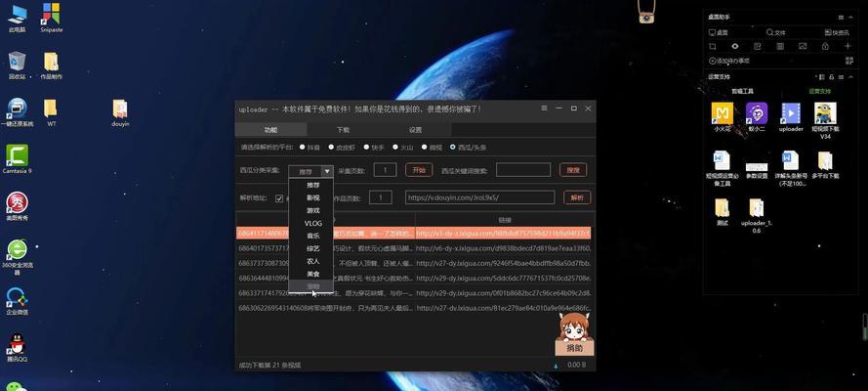Open the douyin desktop folder
868x391 pixels.
[120, 112]
